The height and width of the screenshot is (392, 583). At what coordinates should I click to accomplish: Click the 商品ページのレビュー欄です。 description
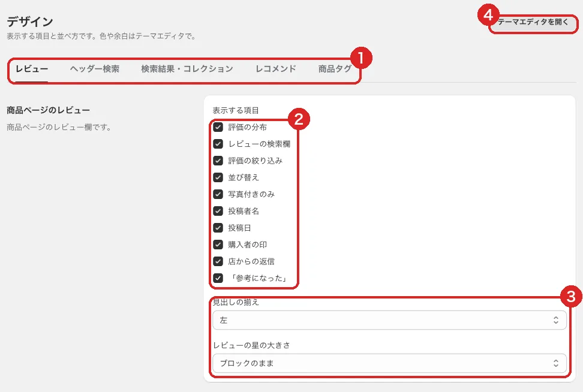point(59,127)
